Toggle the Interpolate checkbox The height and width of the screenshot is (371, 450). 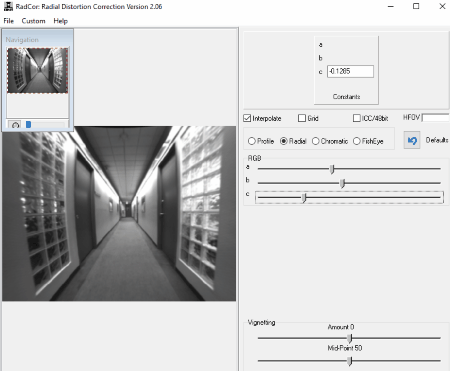coord(247,118)
